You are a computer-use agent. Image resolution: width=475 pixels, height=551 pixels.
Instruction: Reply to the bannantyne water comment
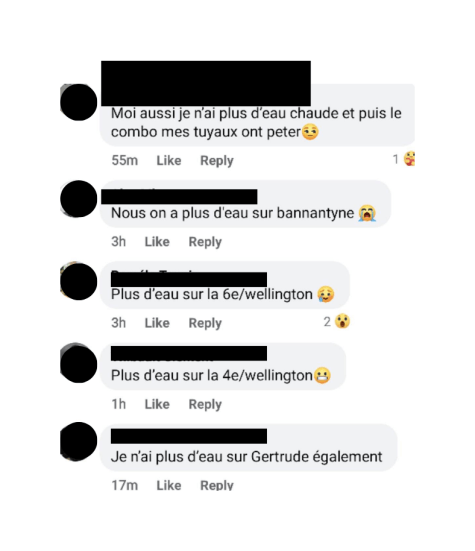coord(205,242)
